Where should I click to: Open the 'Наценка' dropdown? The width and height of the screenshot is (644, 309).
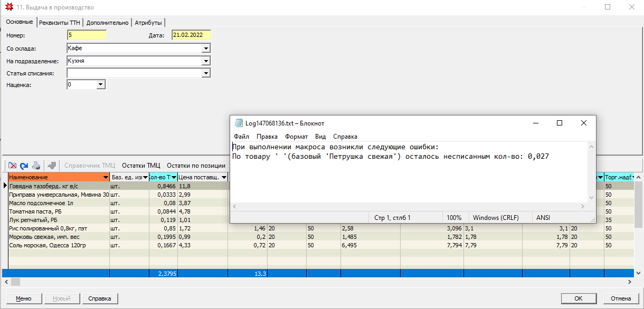(x=101, y=85)
